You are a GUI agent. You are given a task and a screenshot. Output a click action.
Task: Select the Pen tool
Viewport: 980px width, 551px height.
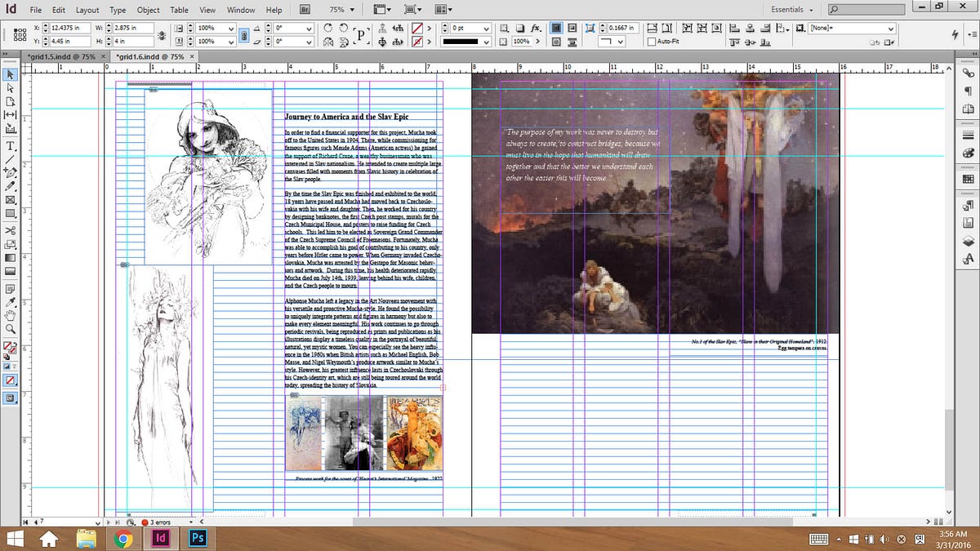[10, 173]
